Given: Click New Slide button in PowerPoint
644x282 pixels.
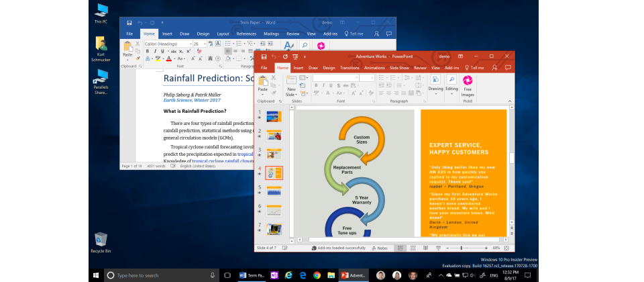Looking at the screenshot, I should pyautogui.click(x=291, y=87).
